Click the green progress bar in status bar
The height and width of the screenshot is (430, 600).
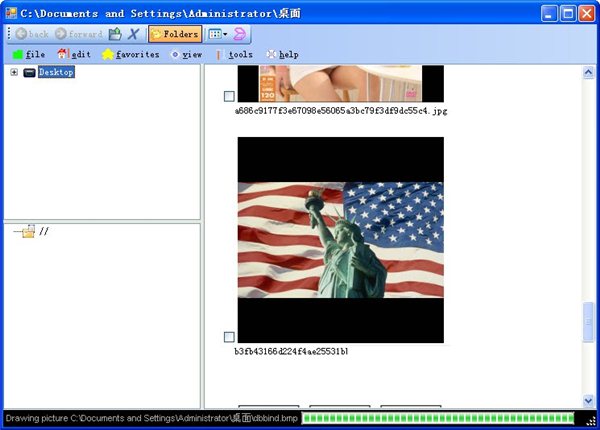[438, 418]
